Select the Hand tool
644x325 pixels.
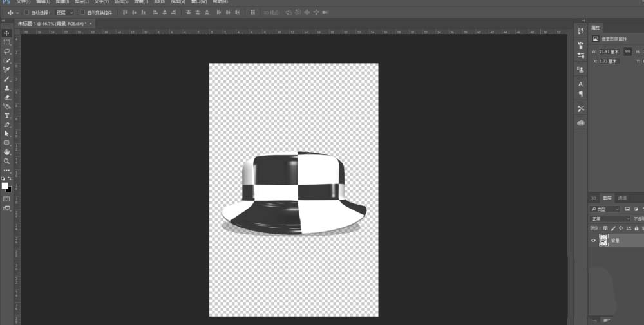[6, 152]
